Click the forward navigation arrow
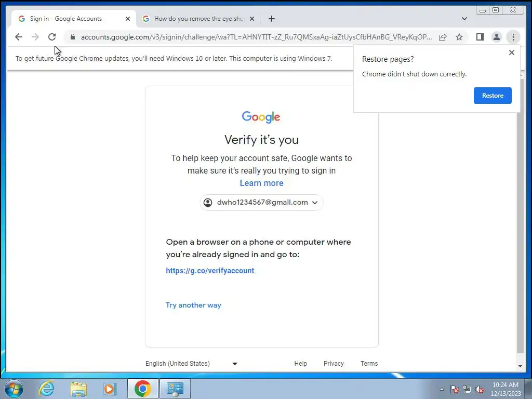This screenshot has width=532, height=399. [x=35, y=37]
